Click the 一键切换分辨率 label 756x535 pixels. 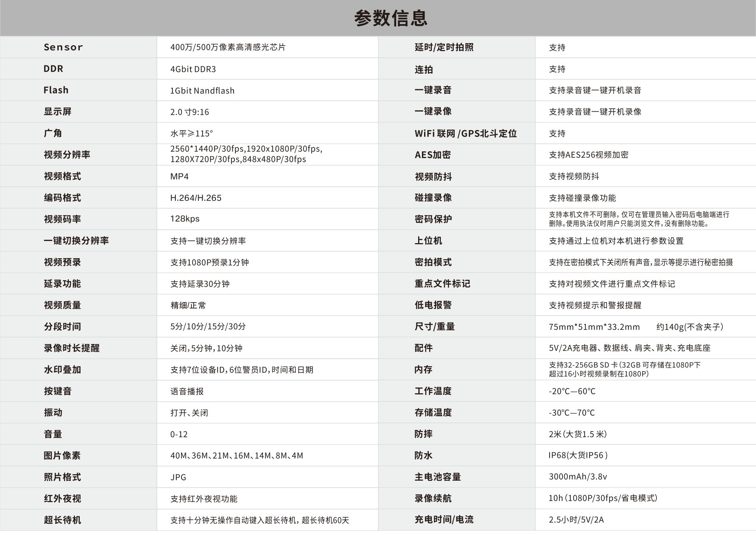tap(76, 241)
